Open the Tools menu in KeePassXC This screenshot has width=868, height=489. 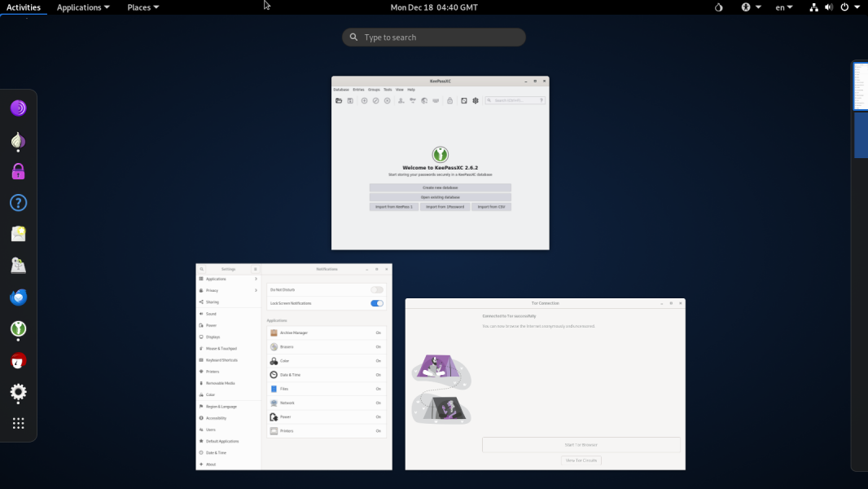click(388, 90)
